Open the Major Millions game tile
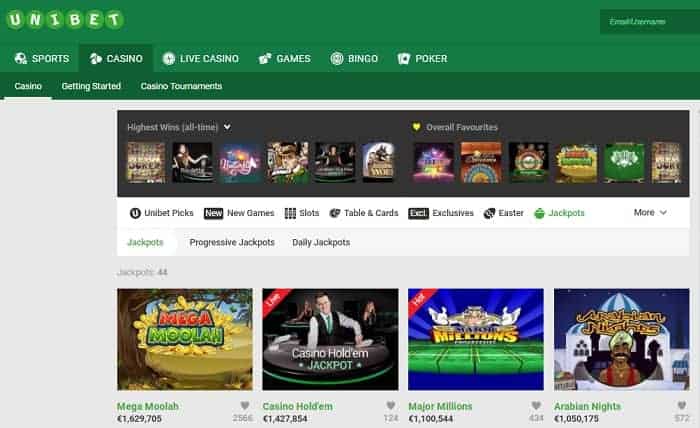Viewport: 700px width, 428px height. click(x=476, y=339)
